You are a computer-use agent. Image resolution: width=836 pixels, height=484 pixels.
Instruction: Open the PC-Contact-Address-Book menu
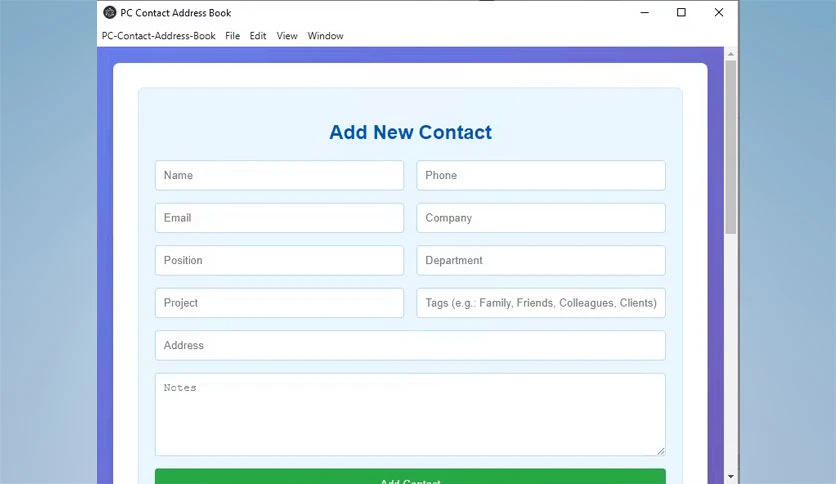pos(158,36)
